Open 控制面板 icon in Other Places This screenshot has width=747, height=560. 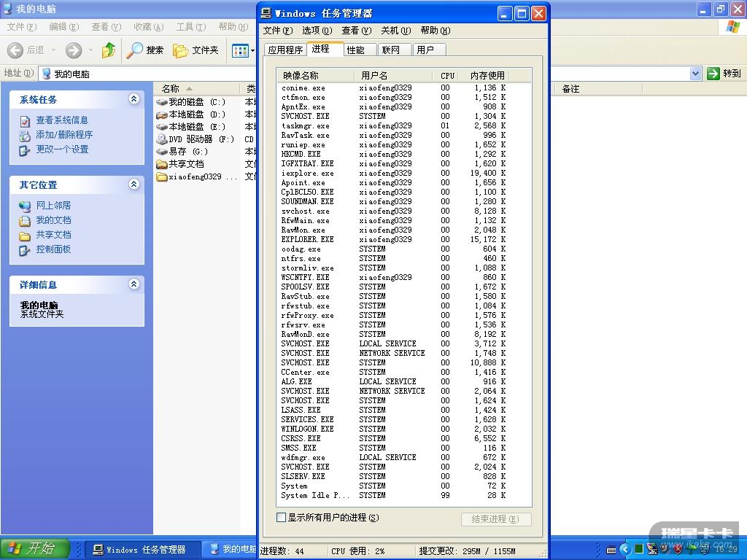coord(25,250)
